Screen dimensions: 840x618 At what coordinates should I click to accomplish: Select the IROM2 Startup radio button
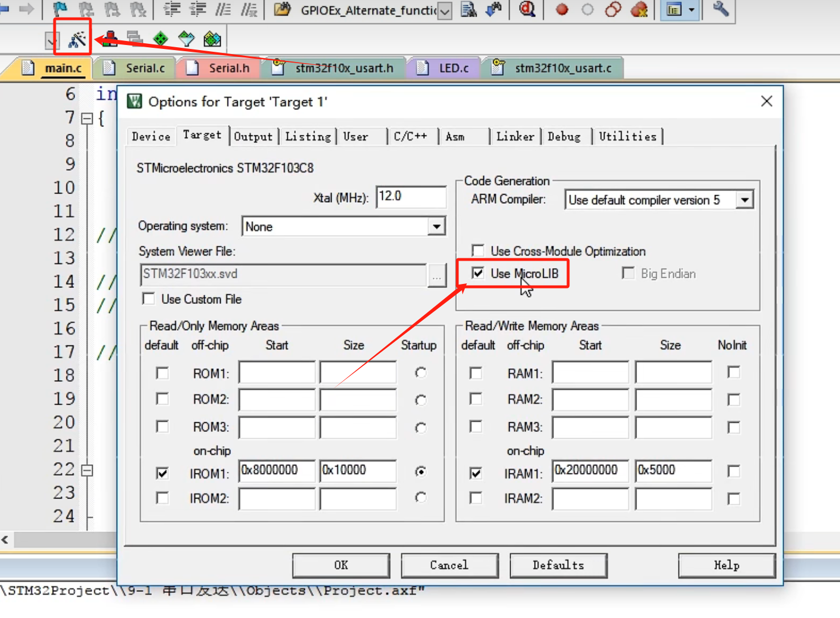point(420,498)
